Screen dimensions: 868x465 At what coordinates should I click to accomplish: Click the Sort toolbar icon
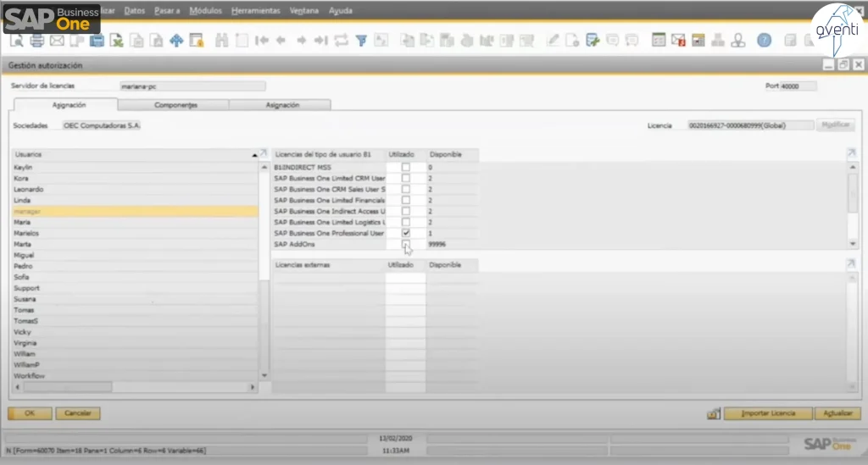point(381,41)
